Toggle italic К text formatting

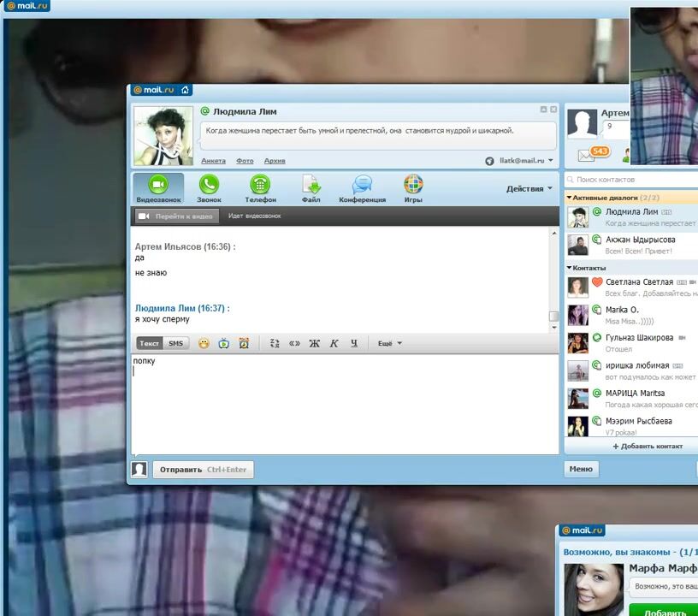click(334, 343)
